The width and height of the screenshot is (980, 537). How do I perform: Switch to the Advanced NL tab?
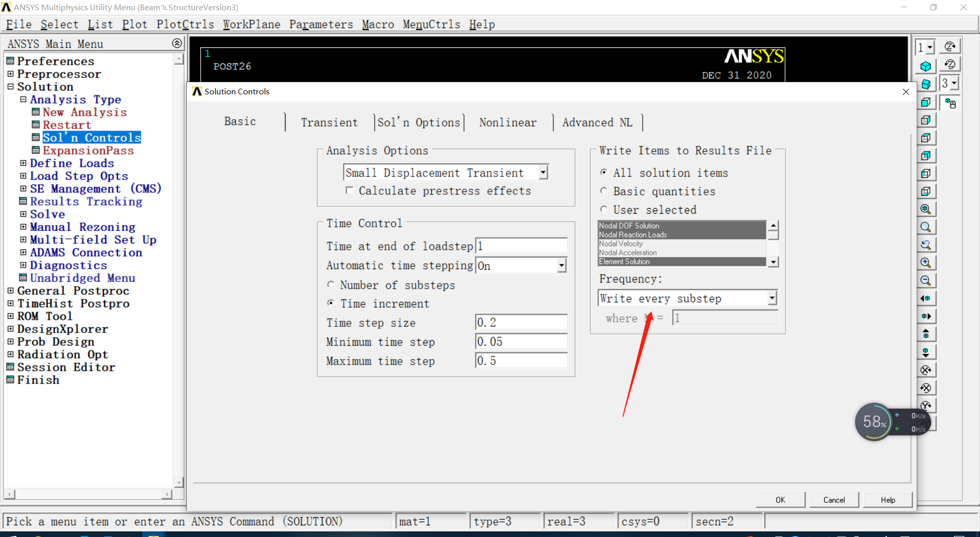(x=597, y=122)
